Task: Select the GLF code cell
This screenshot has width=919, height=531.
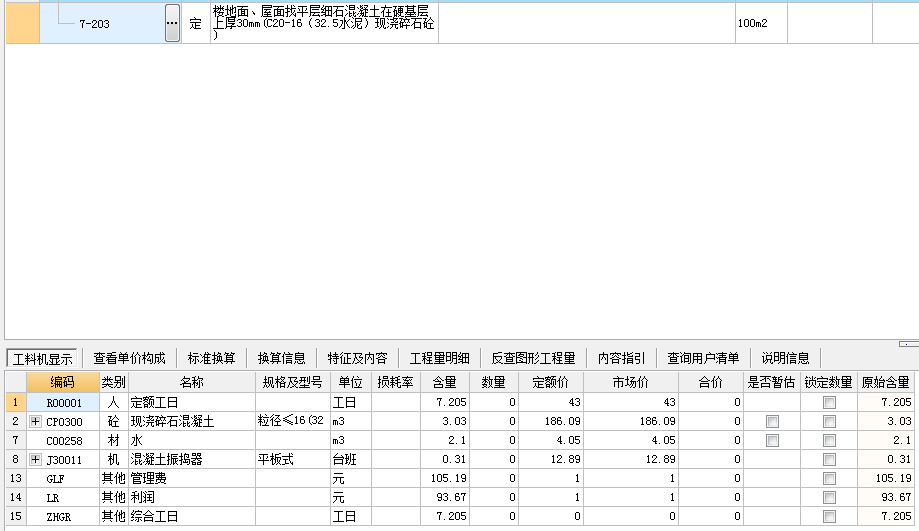Action: [63, 478]
